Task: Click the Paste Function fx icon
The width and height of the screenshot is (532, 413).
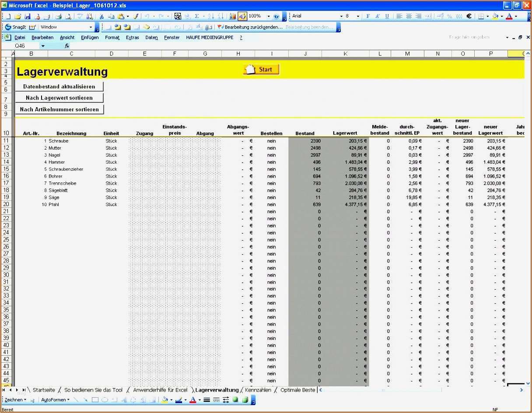Action: click(x=68, y=45)
